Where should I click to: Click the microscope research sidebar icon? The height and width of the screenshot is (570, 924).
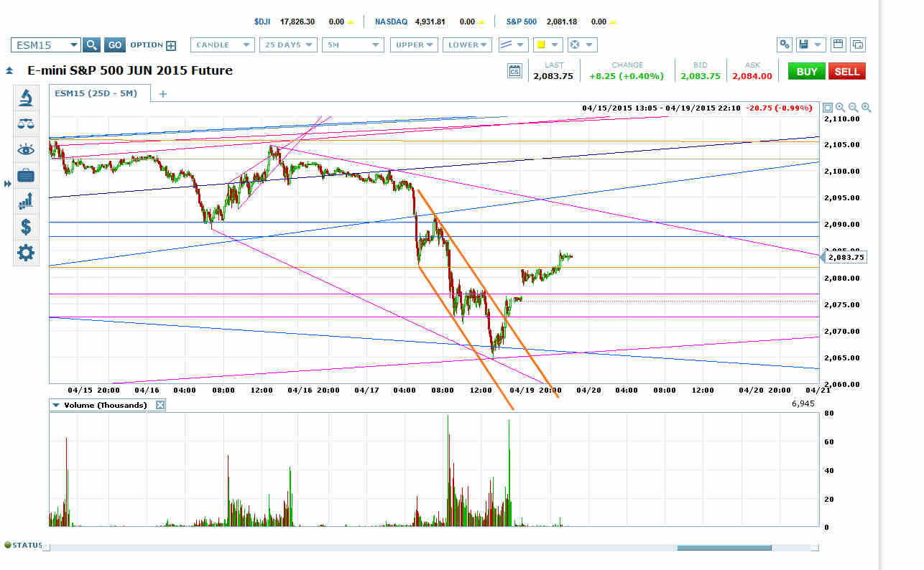click(x=26, y=98)
